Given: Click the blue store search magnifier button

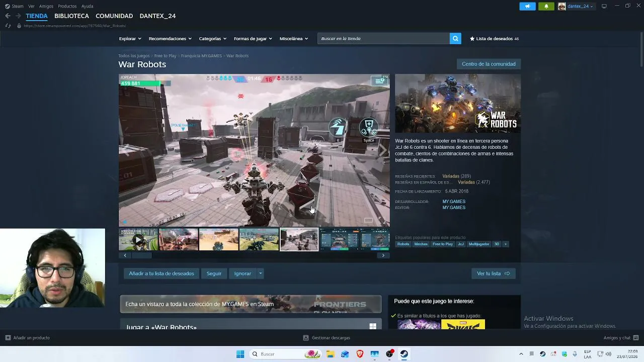Looking at the screenshot, I should (455, 39).
